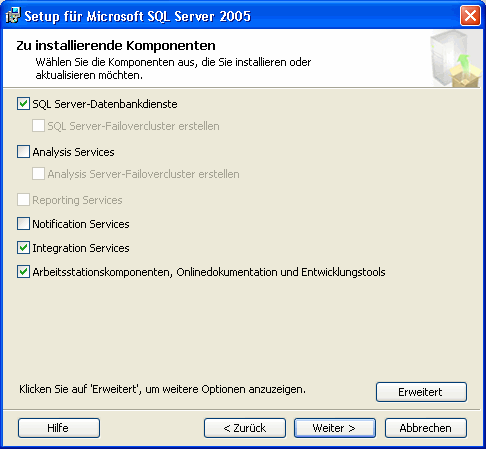Click the server box graphic in header
The width and height of the screenshot is (486, 449).
point(455,59)
